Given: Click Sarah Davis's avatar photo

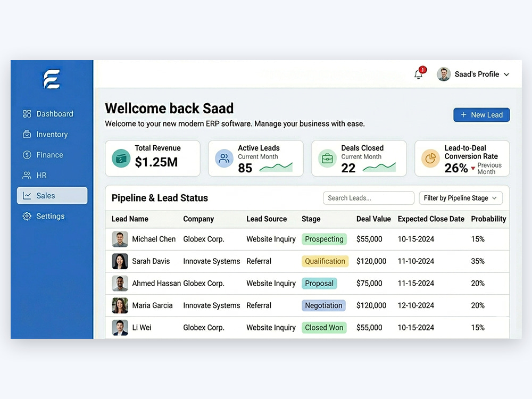Looking at the screenshot, I should pos(120,261).
